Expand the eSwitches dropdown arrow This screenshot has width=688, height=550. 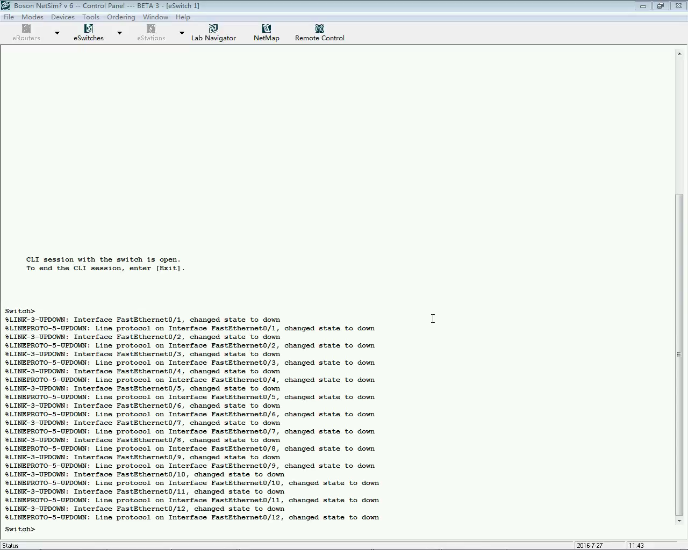tap(119, 33)
